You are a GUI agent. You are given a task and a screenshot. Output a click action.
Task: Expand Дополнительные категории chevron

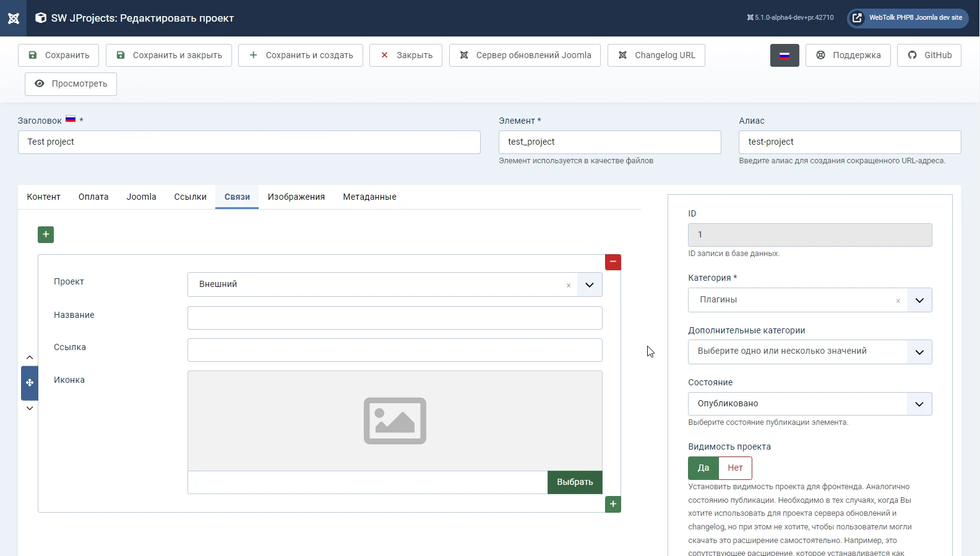click(x=919, y=352)
